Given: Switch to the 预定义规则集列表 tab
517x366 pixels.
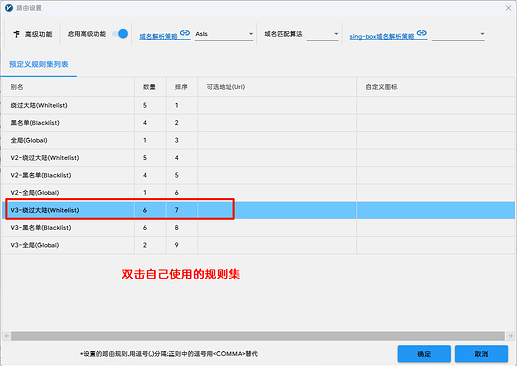Looking at the screenshot, I should 39,64.
